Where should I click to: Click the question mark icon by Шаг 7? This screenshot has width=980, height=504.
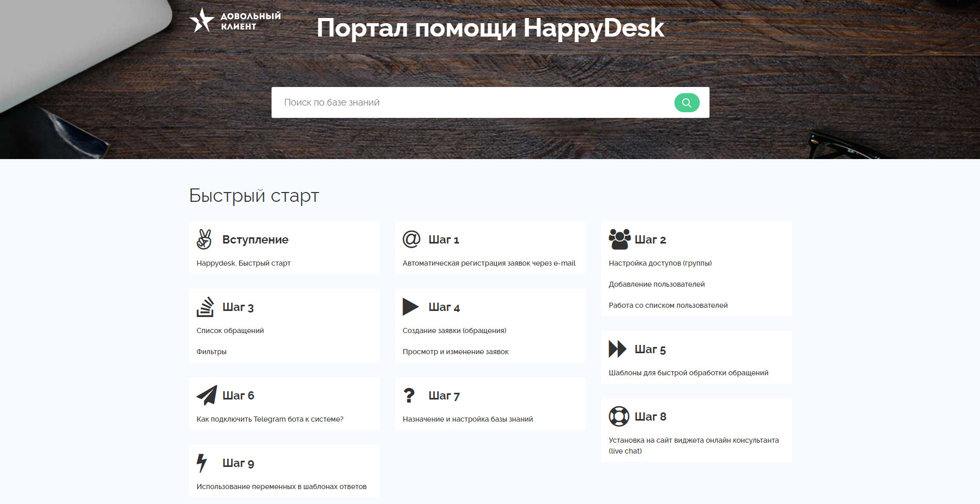pyautogui.click(x=409, y=395)
